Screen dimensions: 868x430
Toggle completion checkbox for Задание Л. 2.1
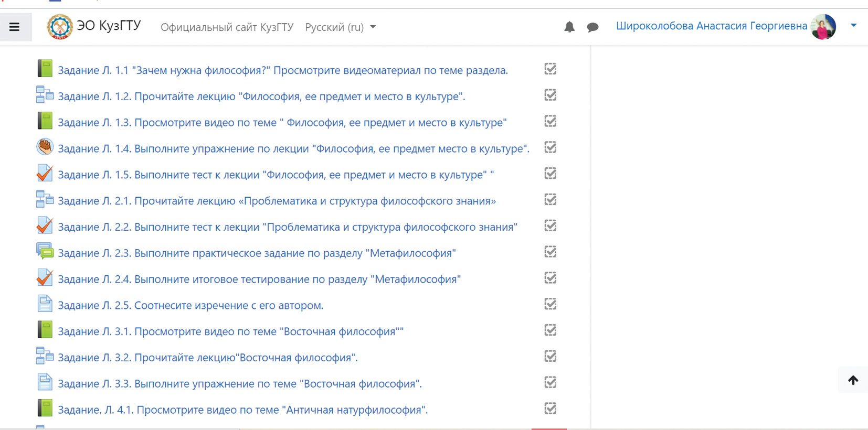pyautogui.click(x=550, y=200)
